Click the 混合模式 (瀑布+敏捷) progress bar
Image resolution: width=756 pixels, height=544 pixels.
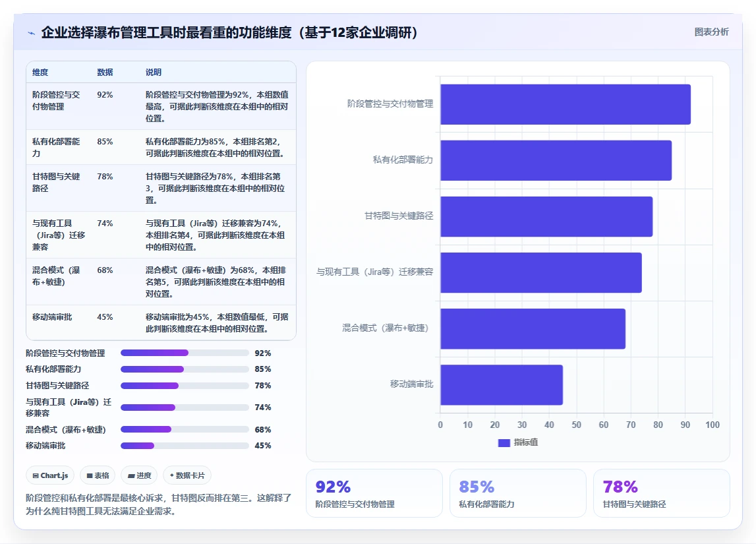185,430
